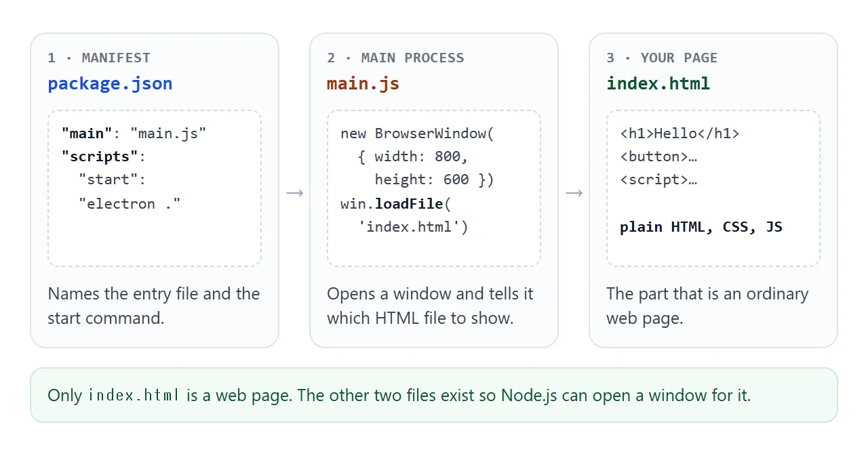
Task: Click the '1 · MANIFEST' label
Action: [x=99, y=58]
